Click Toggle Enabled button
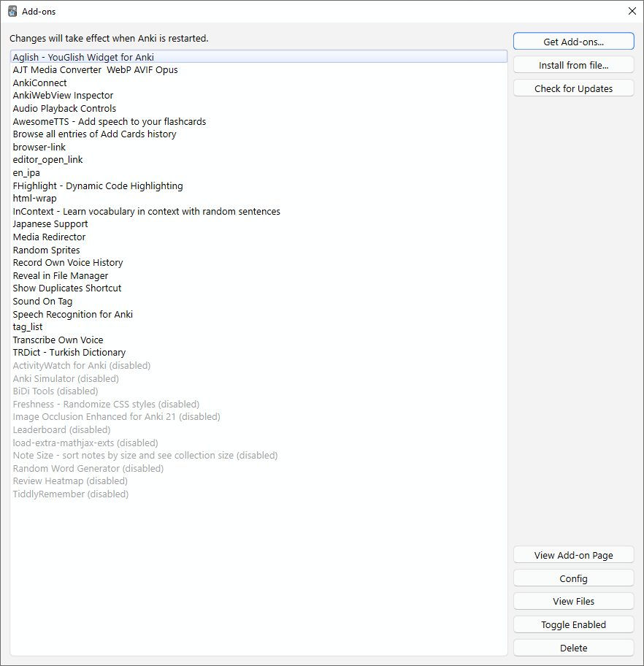Image resolution: width=644 pixels, height=666 pixels. [573, 625]
